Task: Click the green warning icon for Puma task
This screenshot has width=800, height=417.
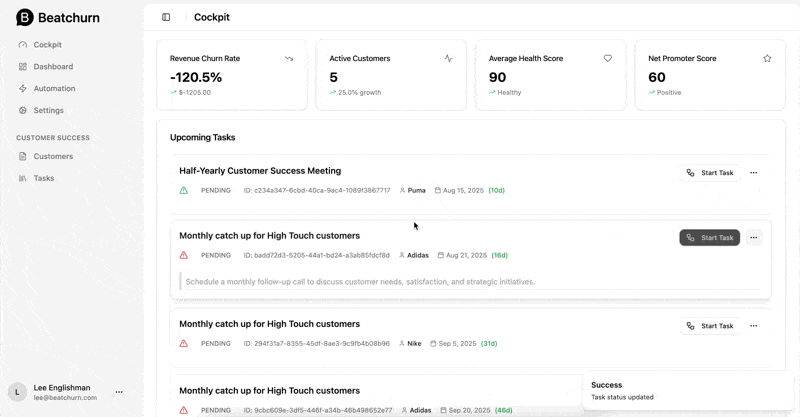Action: point(184,190)
